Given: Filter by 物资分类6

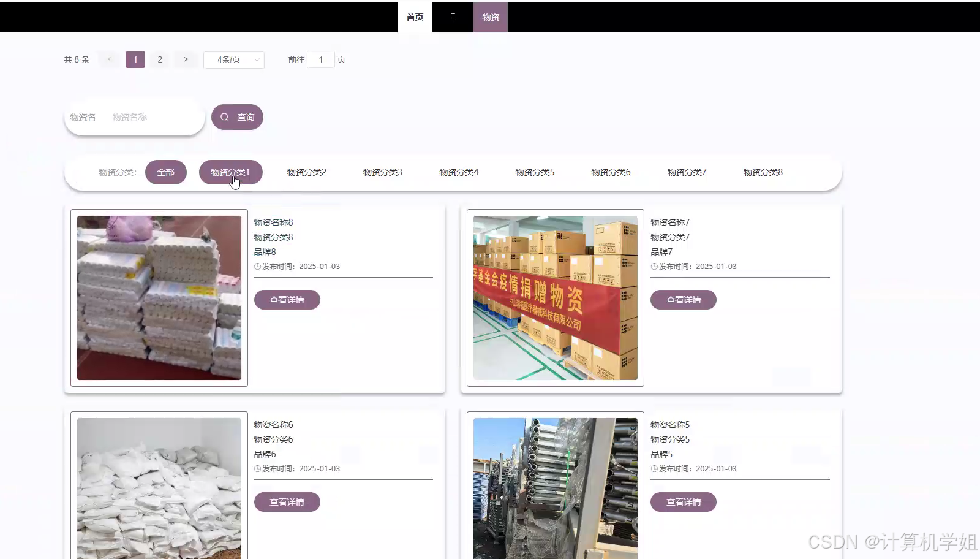Looking at the screenshot, I should (x=611, y=172).
